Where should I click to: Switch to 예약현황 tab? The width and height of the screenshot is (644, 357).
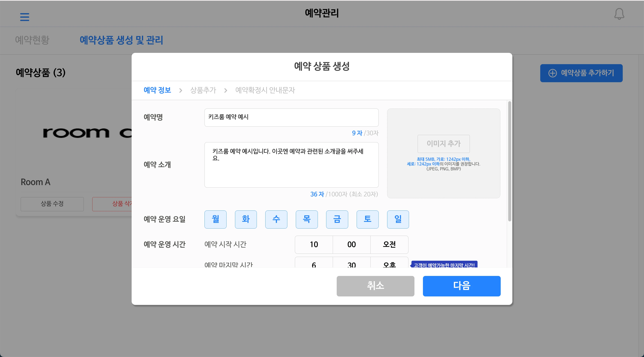pos(32,40)
